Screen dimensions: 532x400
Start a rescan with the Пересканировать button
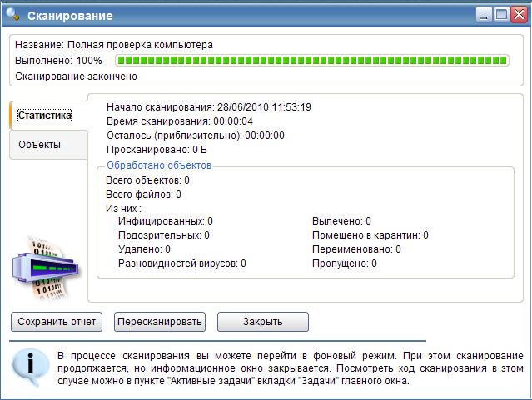tap(160, 321)
